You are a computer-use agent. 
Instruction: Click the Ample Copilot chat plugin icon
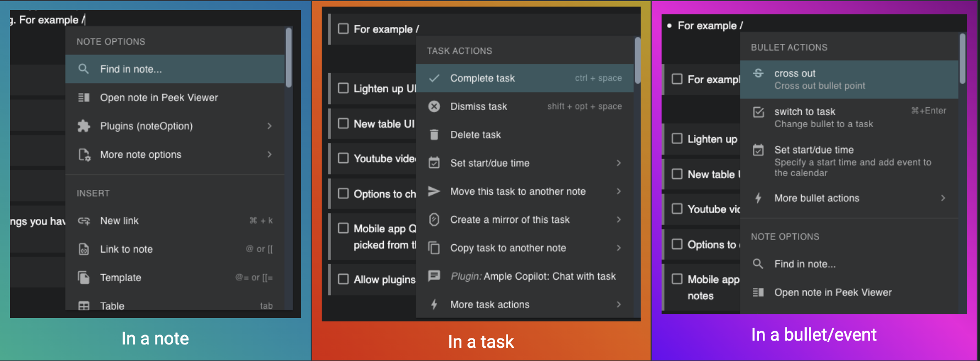434,276
